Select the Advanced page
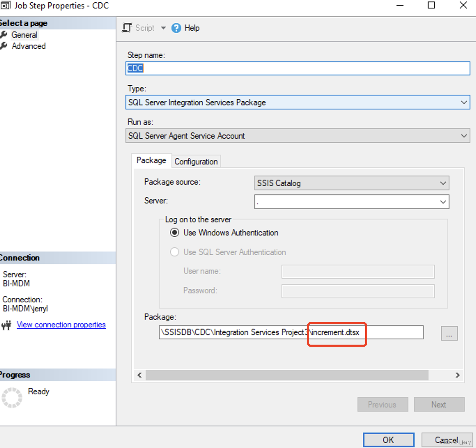The width and height of the screenshot is (476, 448). 29,46
